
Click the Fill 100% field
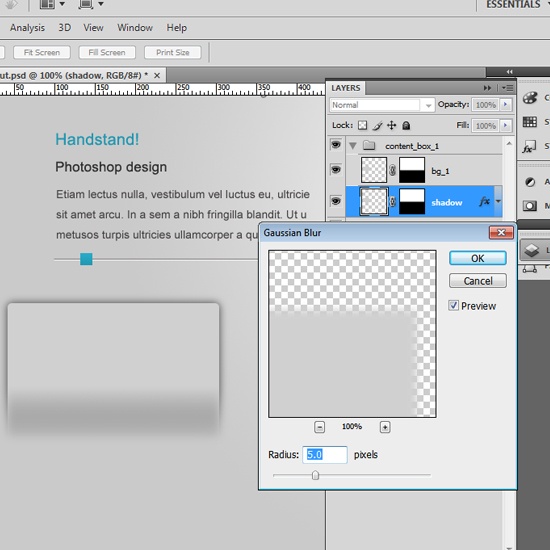[x=485, y=125]
